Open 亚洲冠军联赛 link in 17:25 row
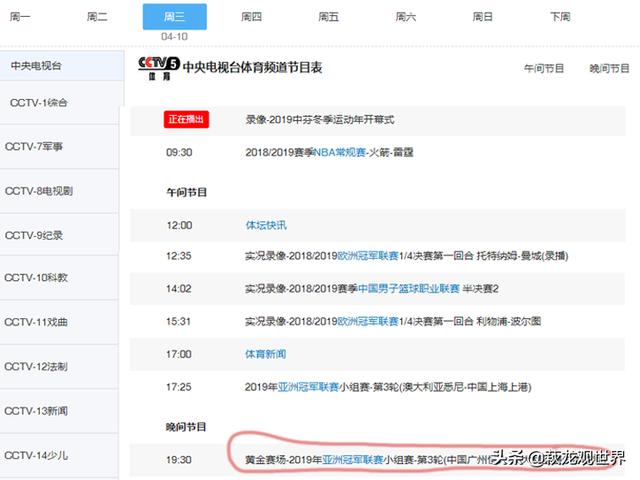Screen dimensions: 640x480 coord(308,387)
